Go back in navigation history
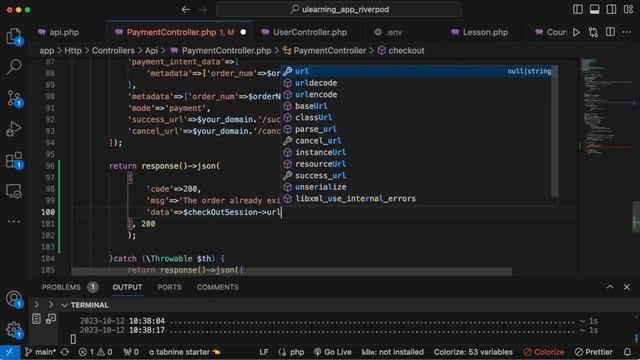The width and height of the screenshot is (640, 360). (x=186, y=9)
